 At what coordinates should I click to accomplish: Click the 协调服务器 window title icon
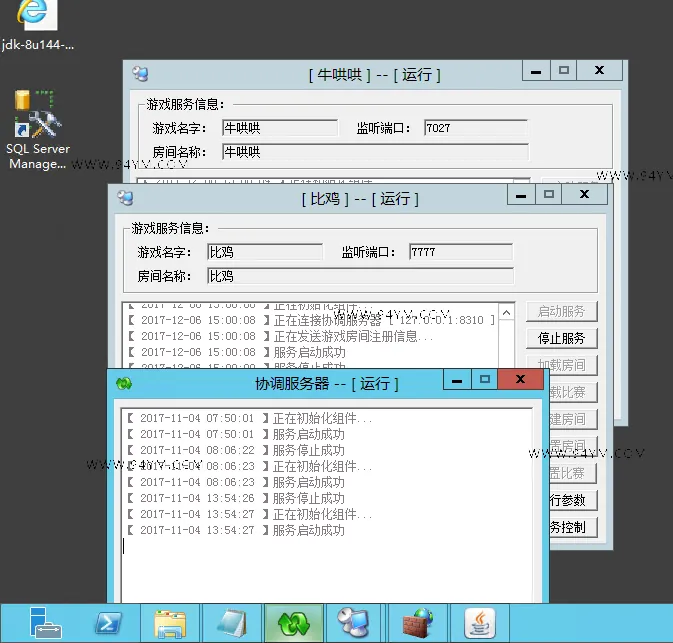coord(124,383)
